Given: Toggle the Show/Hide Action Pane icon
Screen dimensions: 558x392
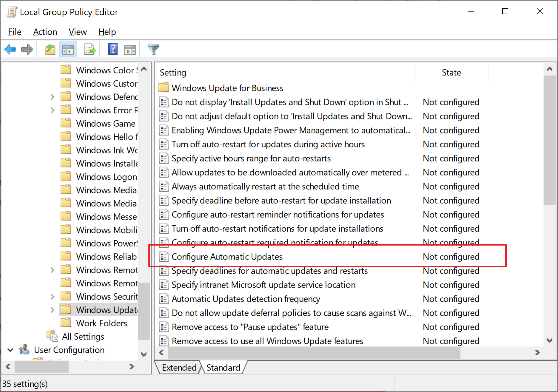Looking at the screenshot, I should 130,49.
